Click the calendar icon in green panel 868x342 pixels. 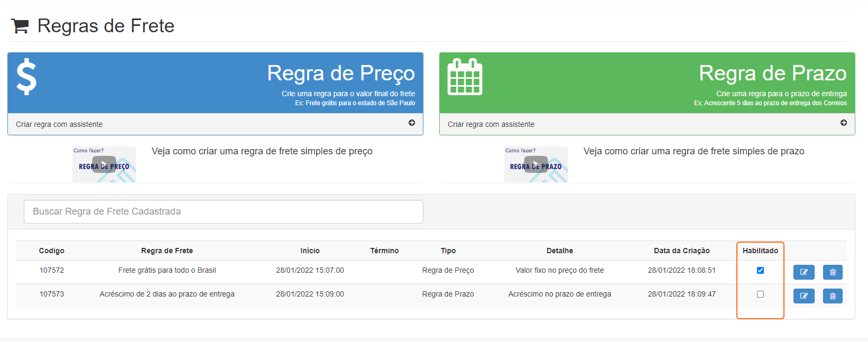click(465, 77)
